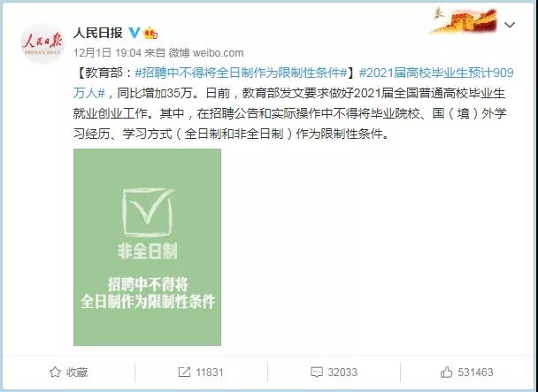Click the 收藏 favorite button label

77,373
